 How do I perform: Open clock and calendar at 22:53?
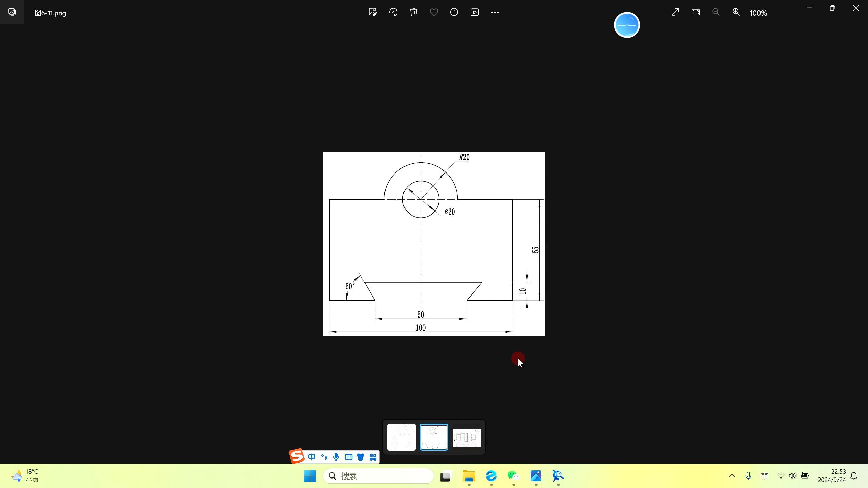point(831,476)
